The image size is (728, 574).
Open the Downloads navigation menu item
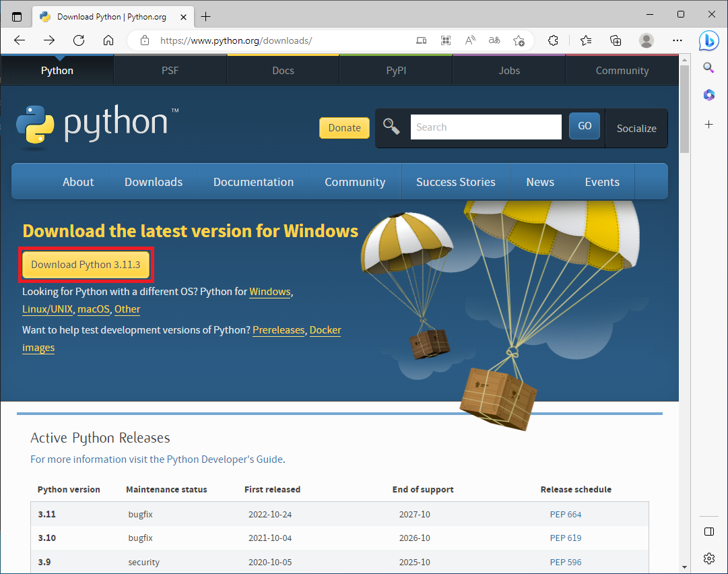click(x=154, y=182)
